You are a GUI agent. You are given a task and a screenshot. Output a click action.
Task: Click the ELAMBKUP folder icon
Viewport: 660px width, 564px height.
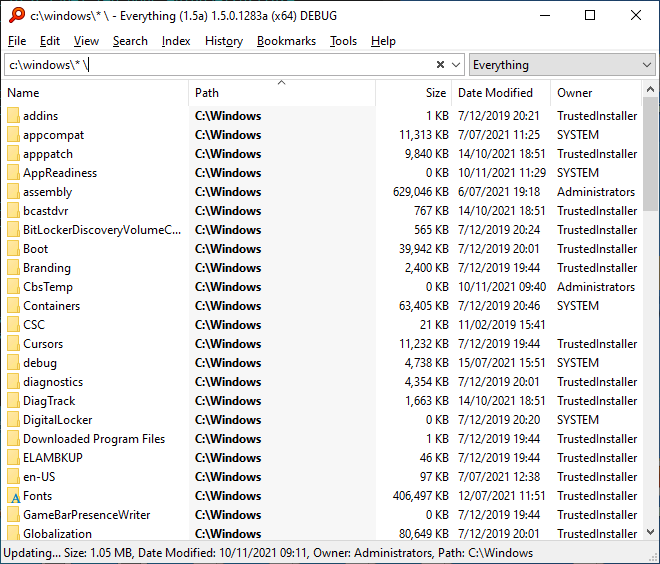[x=13, y=458]
